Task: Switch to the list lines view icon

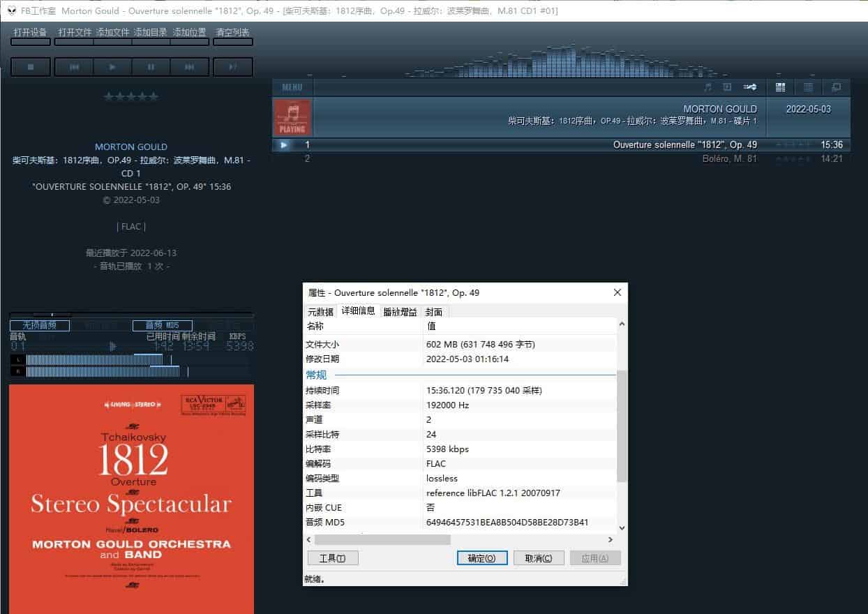Action: tap(808, 87)
